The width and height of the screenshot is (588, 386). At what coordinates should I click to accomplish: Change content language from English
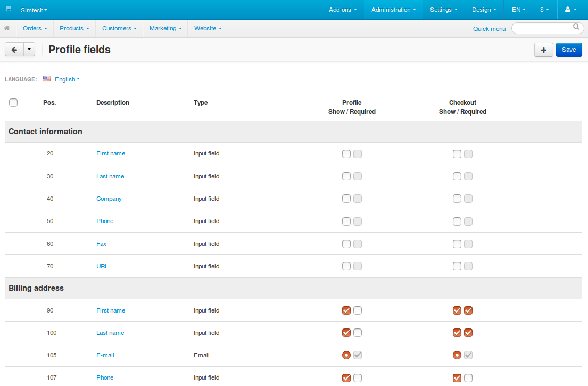tap(67, 79)
